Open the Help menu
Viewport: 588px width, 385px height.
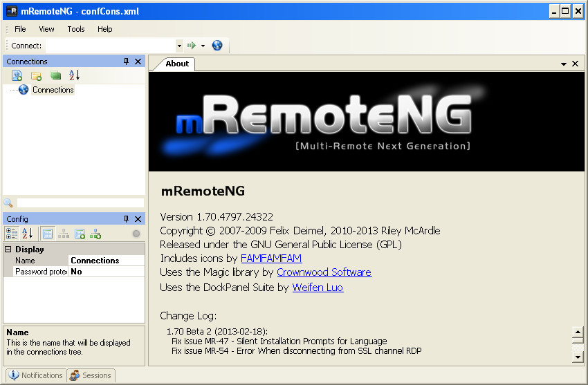pyautogui.click(x=105, y=29)
